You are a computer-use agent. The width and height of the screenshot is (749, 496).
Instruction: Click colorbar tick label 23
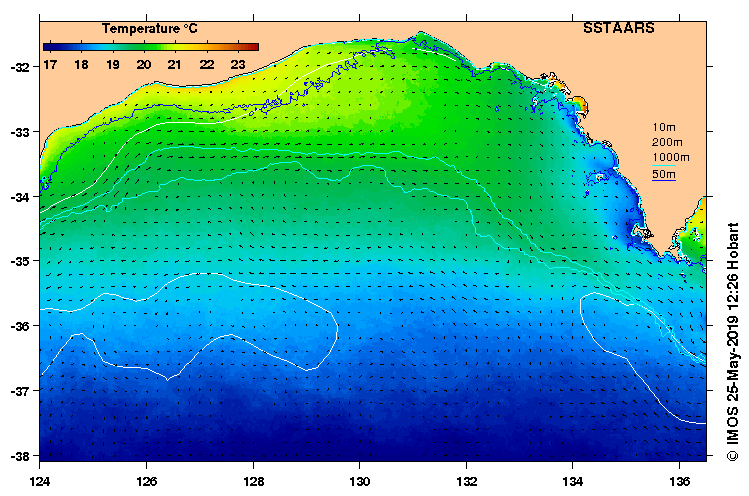coord(238,65)
